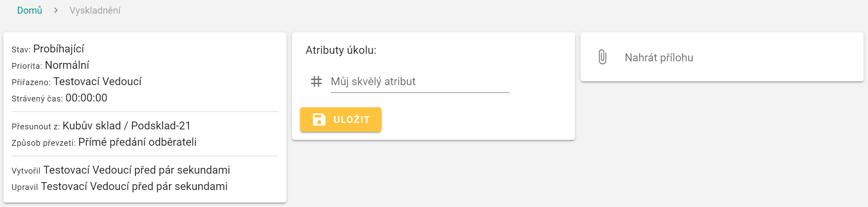868x207 pixels.
Task: Click the paperclip attachment icon
Action: [x=602, y=57]
